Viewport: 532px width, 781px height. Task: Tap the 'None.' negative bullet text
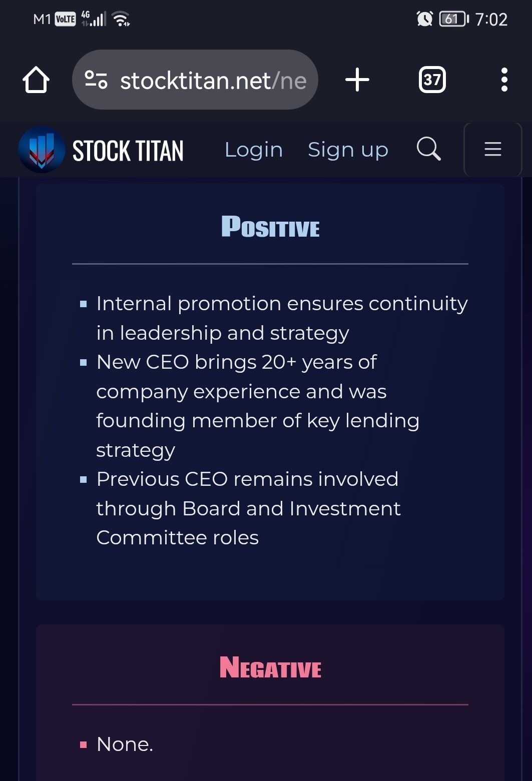point(125,744)
